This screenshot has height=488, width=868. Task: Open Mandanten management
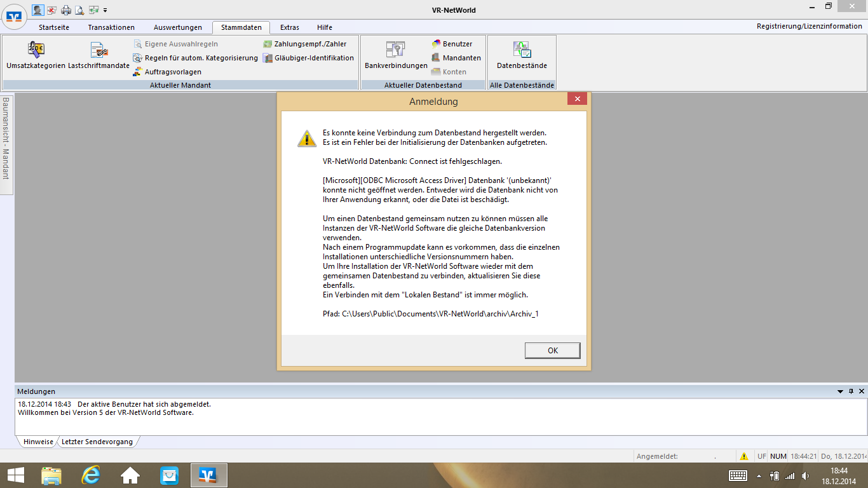click(456, 58)
